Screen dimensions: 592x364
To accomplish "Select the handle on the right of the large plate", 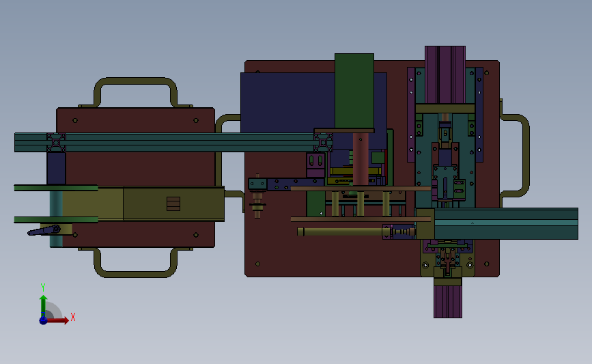I will 516,155.
